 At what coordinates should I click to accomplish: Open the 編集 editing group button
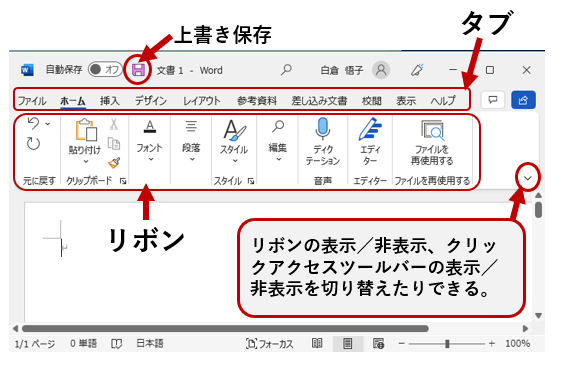pos(277,142)
